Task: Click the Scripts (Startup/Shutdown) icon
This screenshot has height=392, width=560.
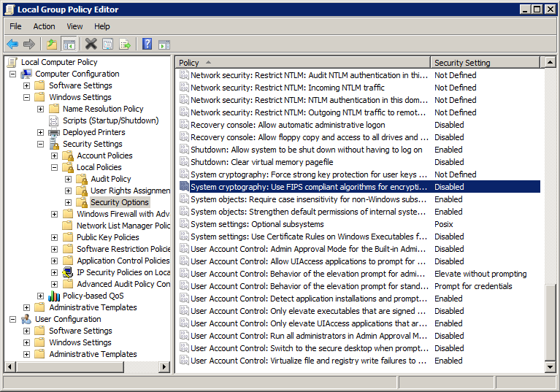Action: click(54, 120)
